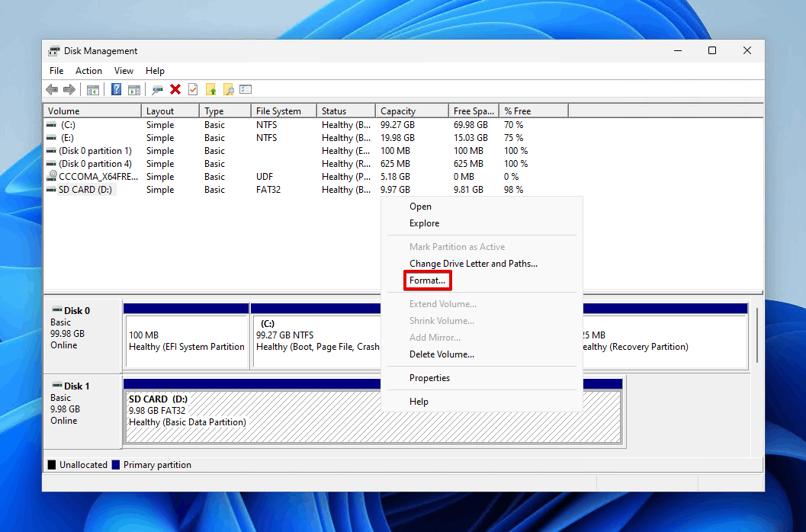Image resolution: width=806 pixels, height=532 pixels.
Task: Click the Disk 1 label in graphical view
Action: (x=76, y=386)
